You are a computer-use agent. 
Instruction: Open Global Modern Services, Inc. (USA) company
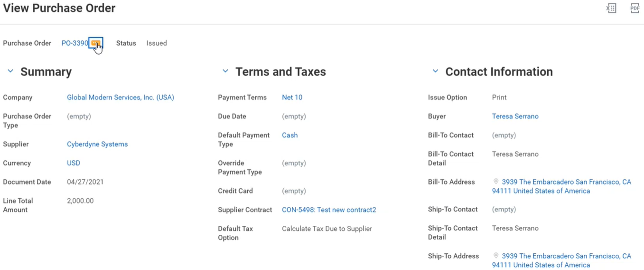click(x=121, y=97)
